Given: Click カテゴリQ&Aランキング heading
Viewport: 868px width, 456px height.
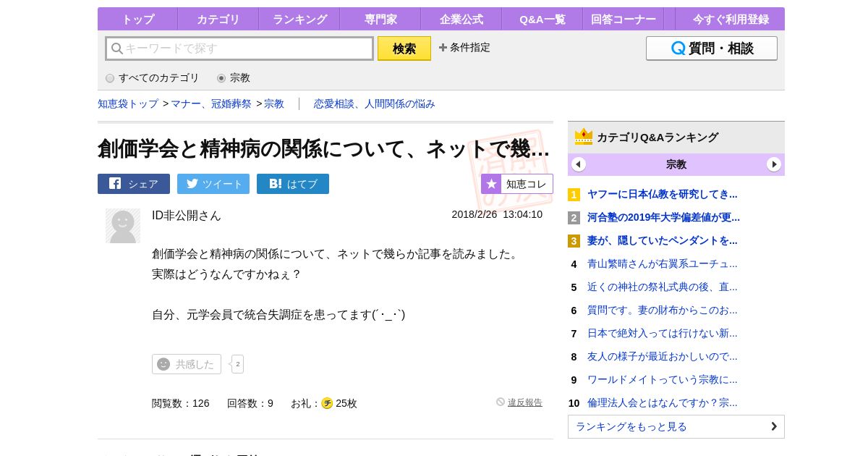Looking at the screenshot, I should click(658, 137).
